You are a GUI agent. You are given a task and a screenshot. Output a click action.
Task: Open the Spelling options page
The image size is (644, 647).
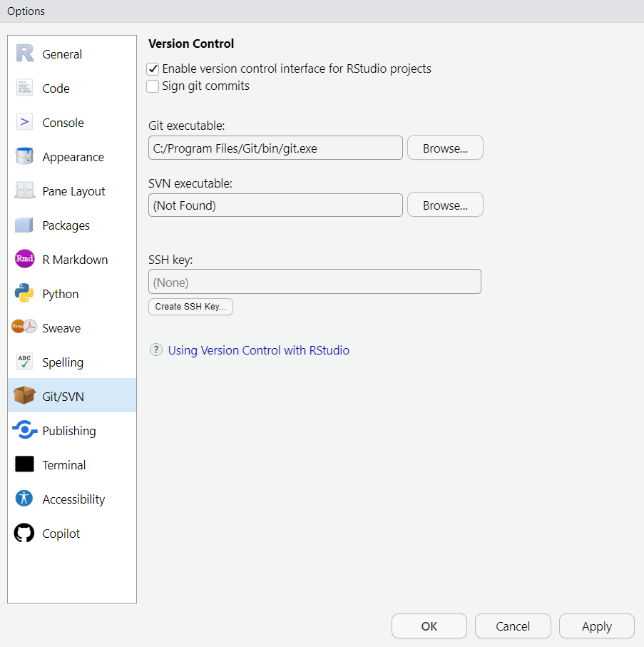(x=72, y=362)
